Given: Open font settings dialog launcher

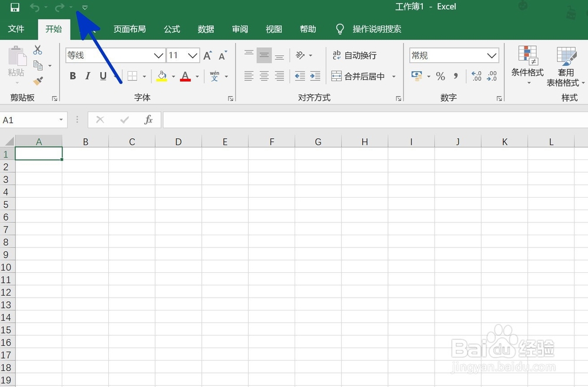Looking at the screenshot, I should (230, 99).
